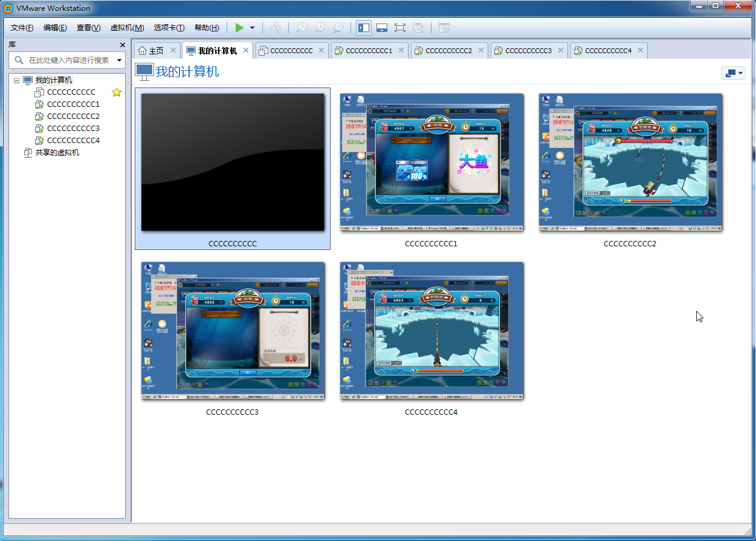Select the CCCCCCCCCC2 VM thumbnail

pos(630,162)
